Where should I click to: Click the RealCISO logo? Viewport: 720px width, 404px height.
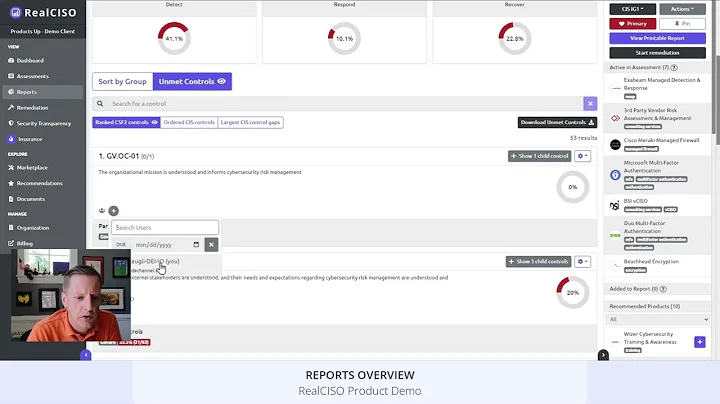pyautogui.click(x=43, y=12)
